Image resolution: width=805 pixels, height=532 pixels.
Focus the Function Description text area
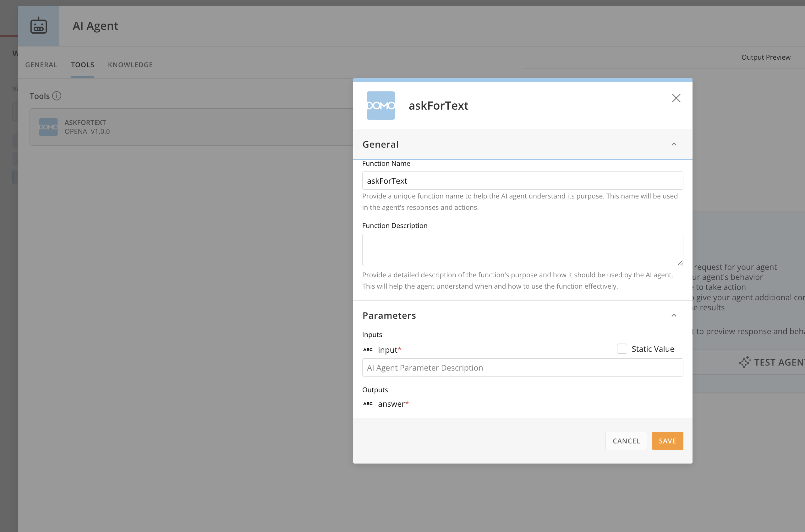522,249
